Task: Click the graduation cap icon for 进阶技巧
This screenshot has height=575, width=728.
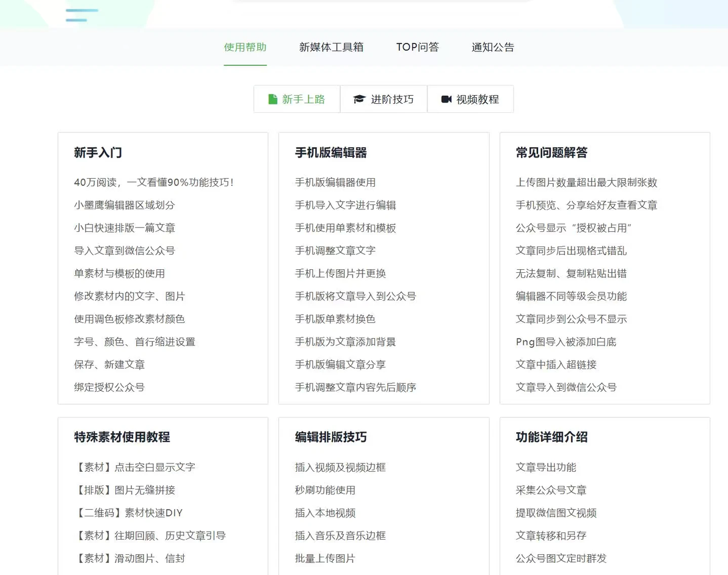Action: pos(359,99)
